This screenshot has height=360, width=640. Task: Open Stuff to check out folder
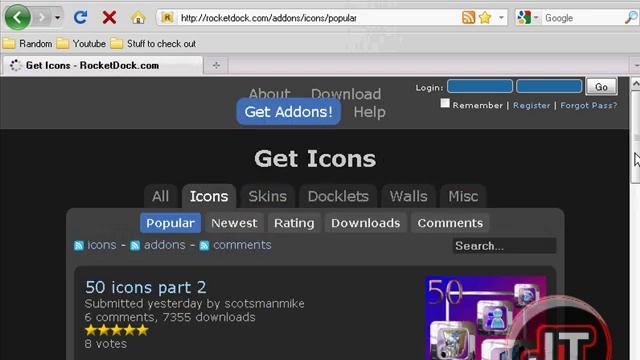153,44
